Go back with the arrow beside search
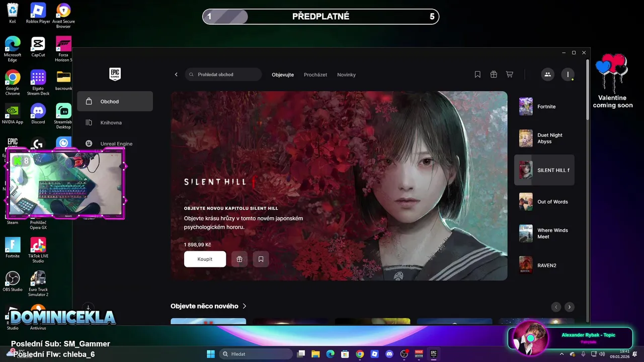Image resolution: width=644 pixels, height=362 pixels. pos(176,74)
